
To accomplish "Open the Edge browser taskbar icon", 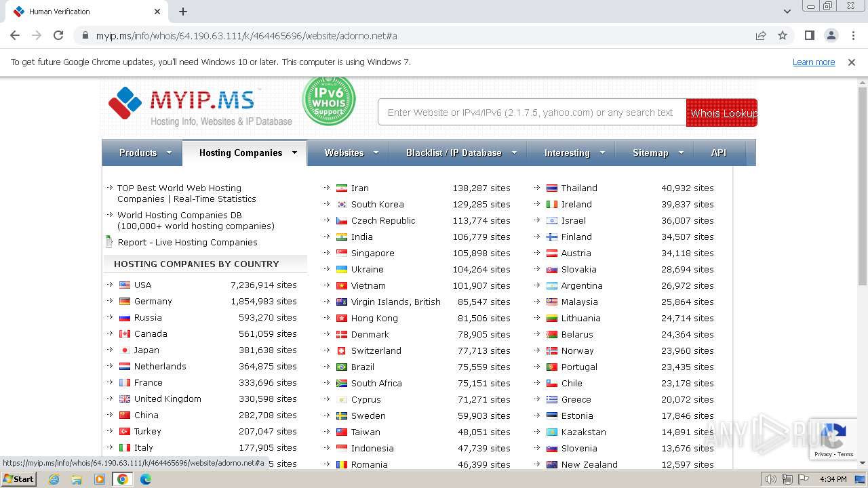I will coord(146,479).
